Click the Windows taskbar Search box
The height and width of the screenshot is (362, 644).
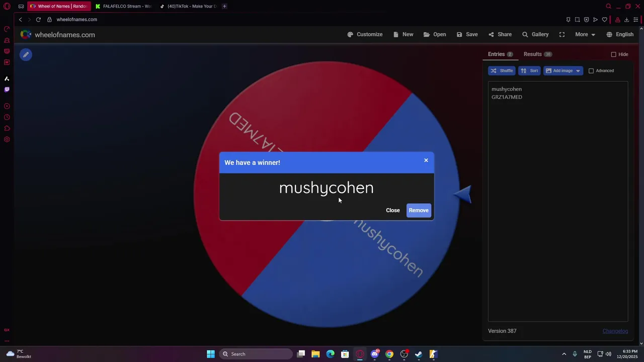(x=256, y=354)
